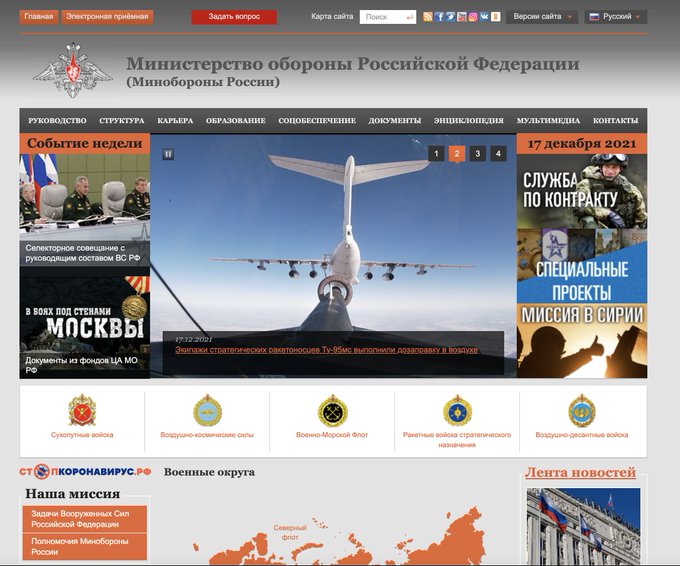Click the Электронная приёмная button
Viewport: 680px width, 566px height.
pos(107,17)
